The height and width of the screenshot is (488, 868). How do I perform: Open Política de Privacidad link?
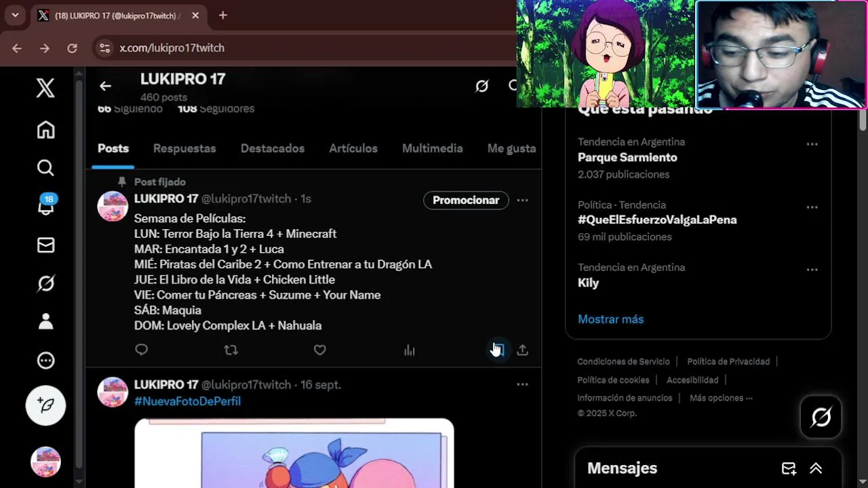(x=728, y=362)
